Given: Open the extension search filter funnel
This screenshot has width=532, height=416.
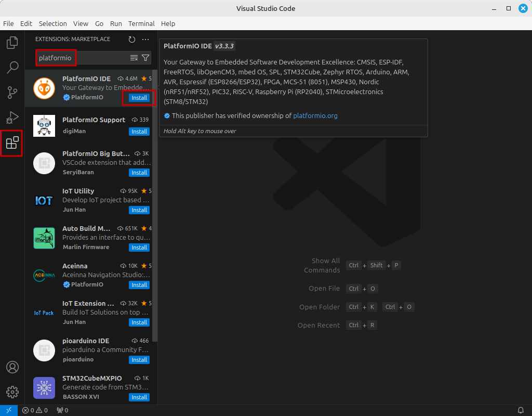Looking at the screenshot, I should 145,58.
